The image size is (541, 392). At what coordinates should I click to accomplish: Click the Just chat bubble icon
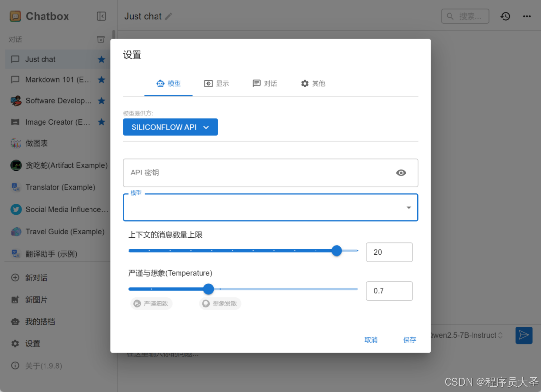15,59
